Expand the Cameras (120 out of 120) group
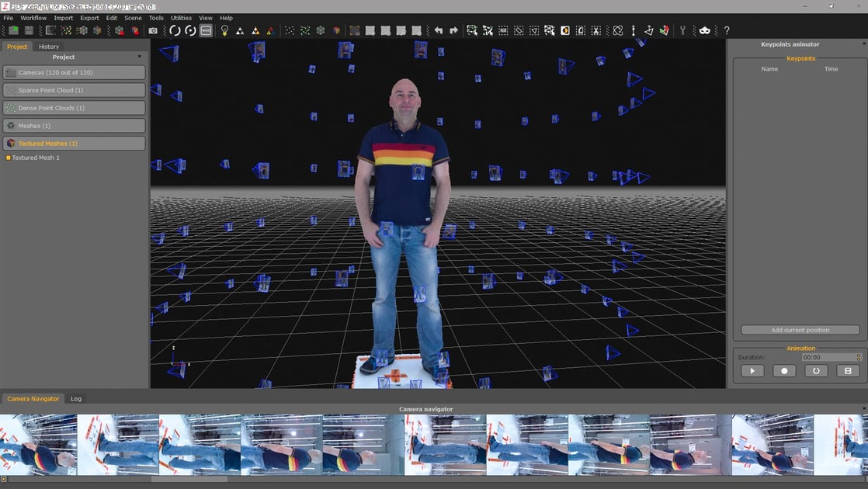Image resolution: width=868 pixels, height=489 pixels. click(x=74, y=72)
